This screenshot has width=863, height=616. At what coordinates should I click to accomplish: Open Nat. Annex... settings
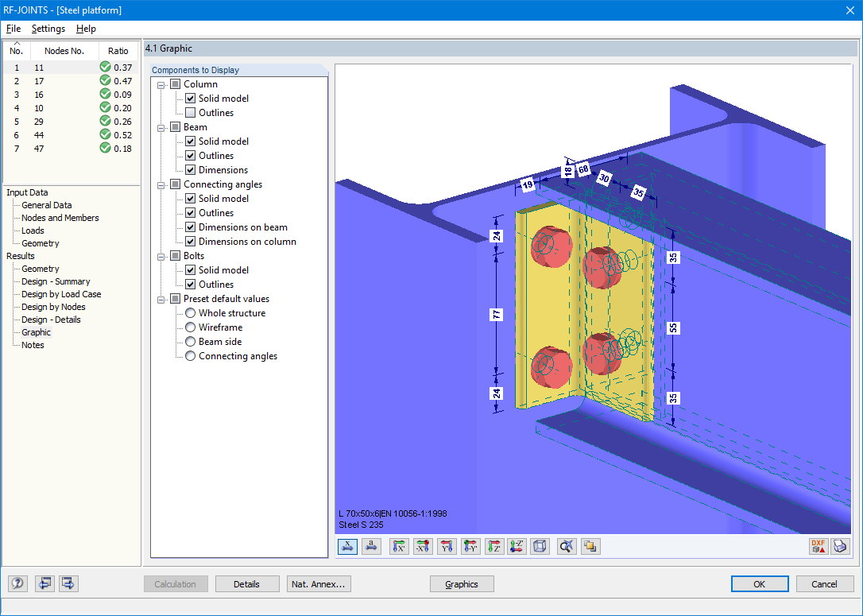[x=319, y=584]
